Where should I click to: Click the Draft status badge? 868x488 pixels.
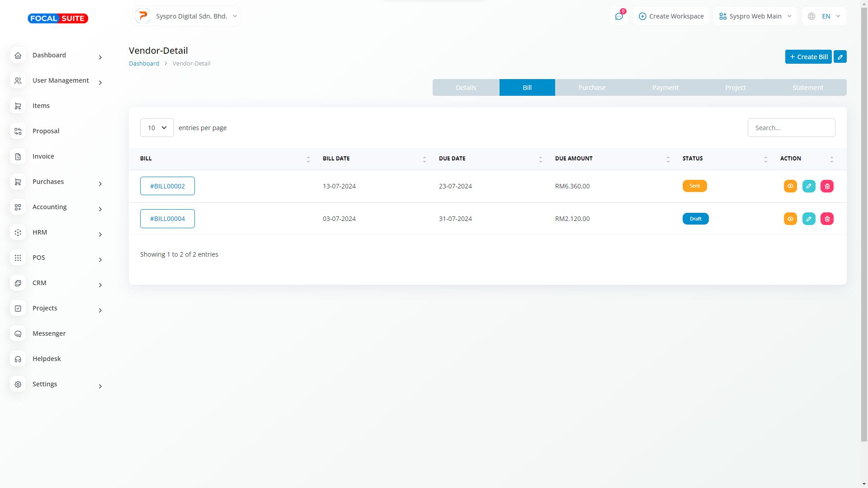pyautogui.click(x=695, y=219)
